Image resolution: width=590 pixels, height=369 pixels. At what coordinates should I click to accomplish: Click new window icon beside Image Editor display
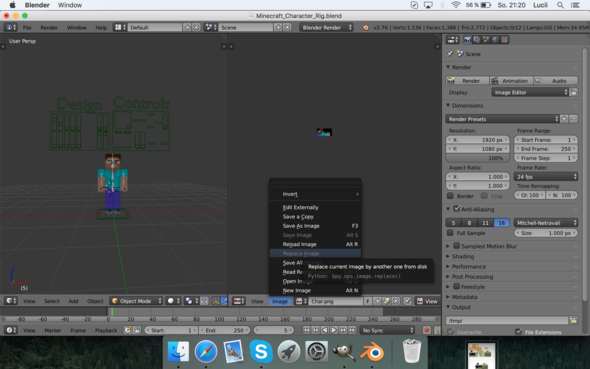[573, 92]
